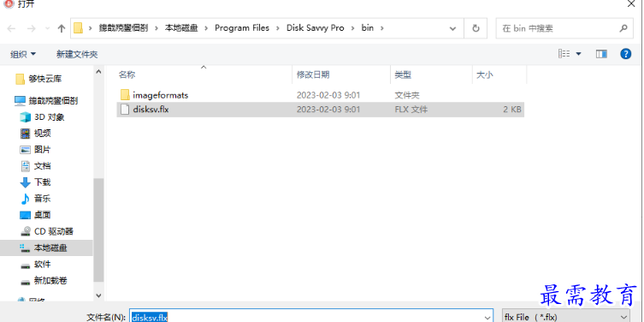This screenshot has width=644, height=322.
Task: Open the flx File (*.flx) type filter
Action: click(x=566, y=317)
